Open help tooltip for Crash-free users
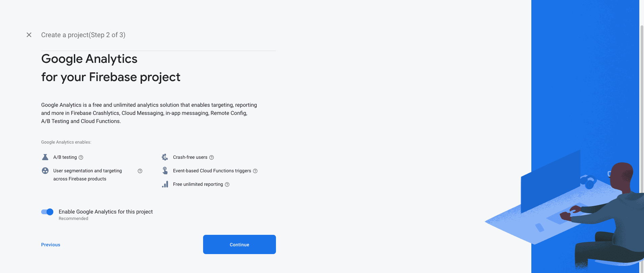The height and width of the screenshot is (273, 644). point(212,157)
